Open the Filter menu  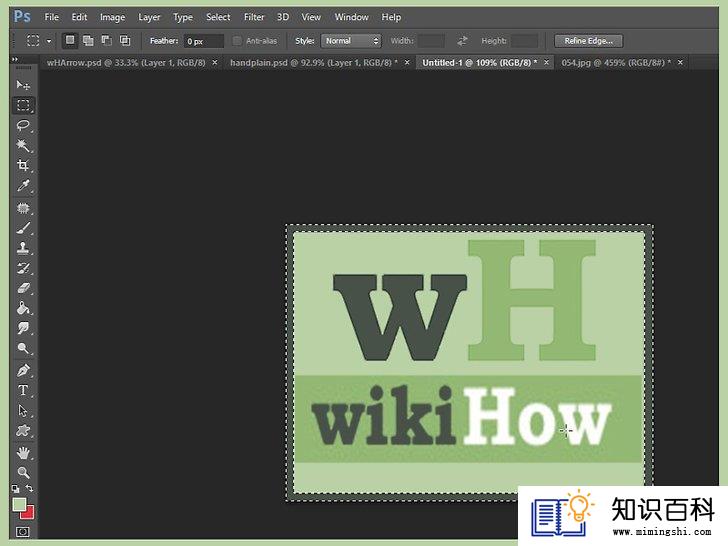pyautogui.click(x=254, y=17)
